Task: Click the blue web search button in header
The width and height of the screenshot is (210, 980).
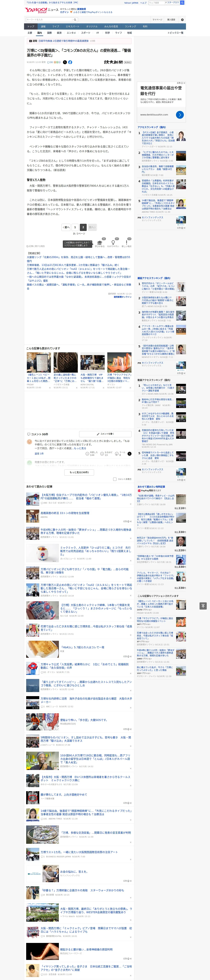Action: (182, 3)
